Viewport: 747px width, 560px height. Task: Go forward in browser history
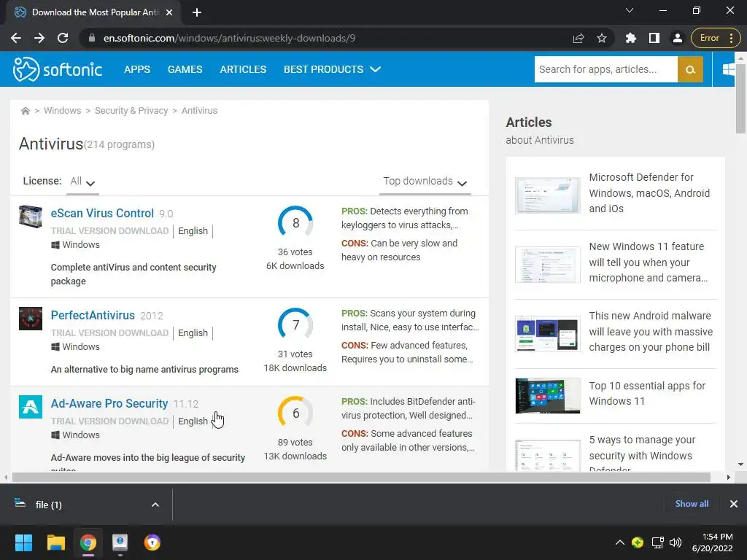tap(39, 38)
